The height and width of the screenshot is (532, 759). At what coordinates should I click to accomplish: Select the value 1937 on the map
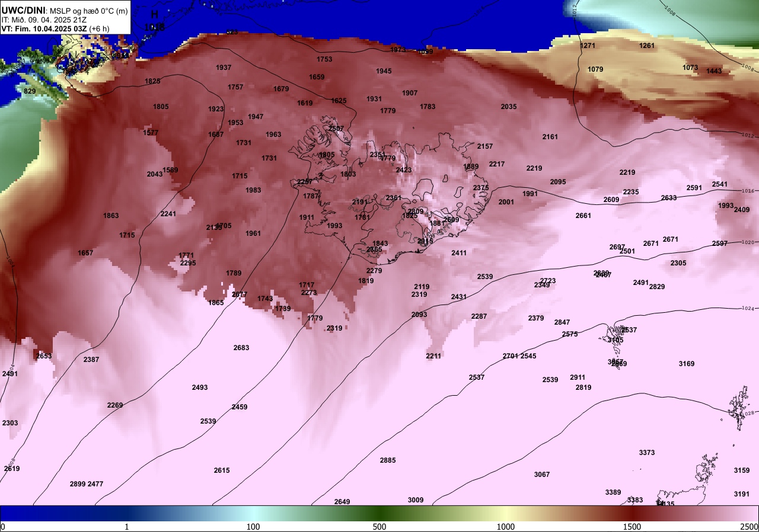tap(224, 68)
